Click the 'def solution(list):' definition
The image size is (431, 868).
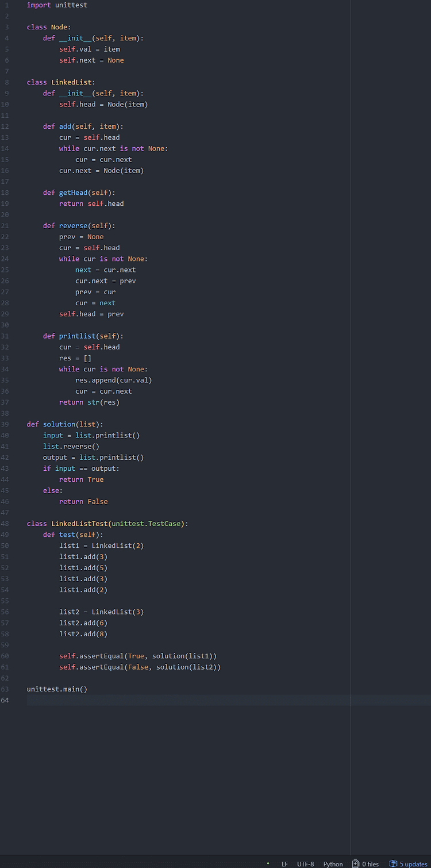click(x=66, y=424)
